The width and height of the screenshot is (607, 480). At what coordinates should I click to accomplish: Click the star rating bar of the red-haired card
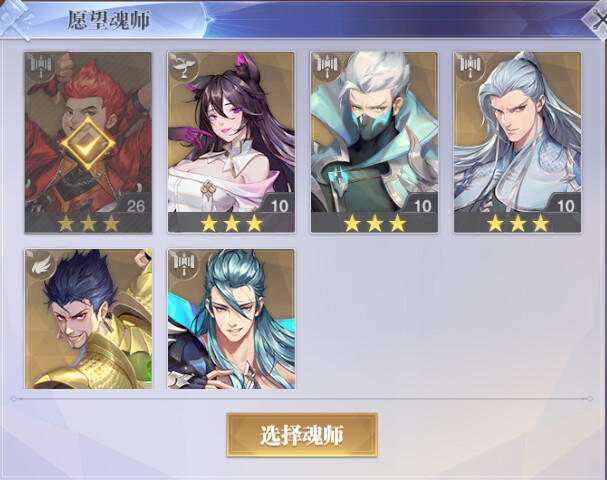pyautogui.click(x=88, y=223)
